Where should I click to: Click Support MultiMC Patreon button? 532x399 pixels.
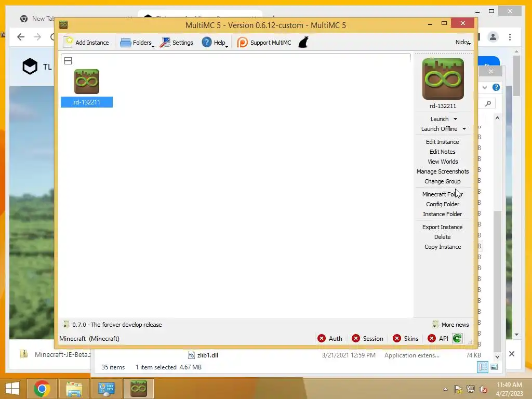click(264, 43)
